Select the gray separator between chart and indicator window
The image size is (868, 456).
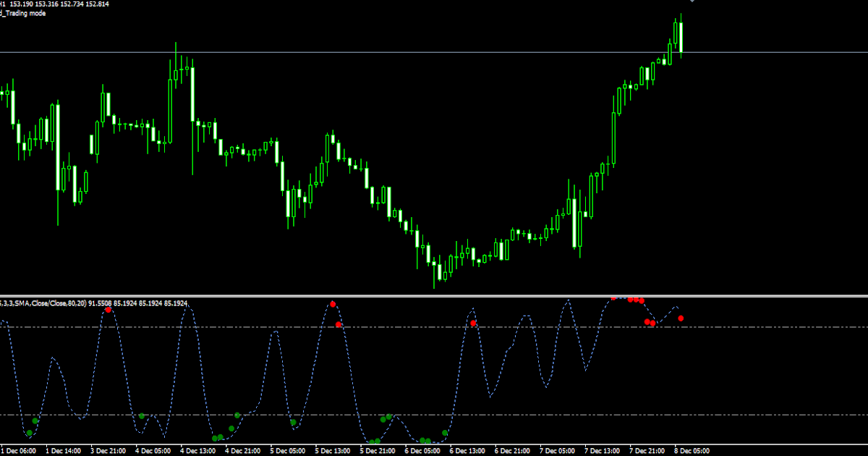point(434,294)
